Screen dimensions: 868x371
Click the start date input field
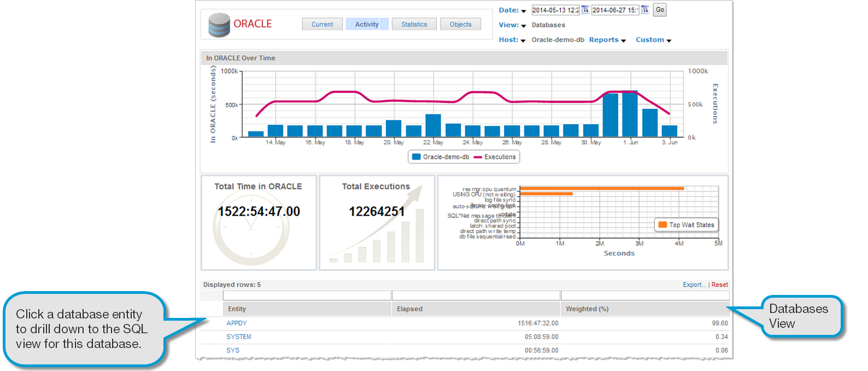[x=555, y=10]
